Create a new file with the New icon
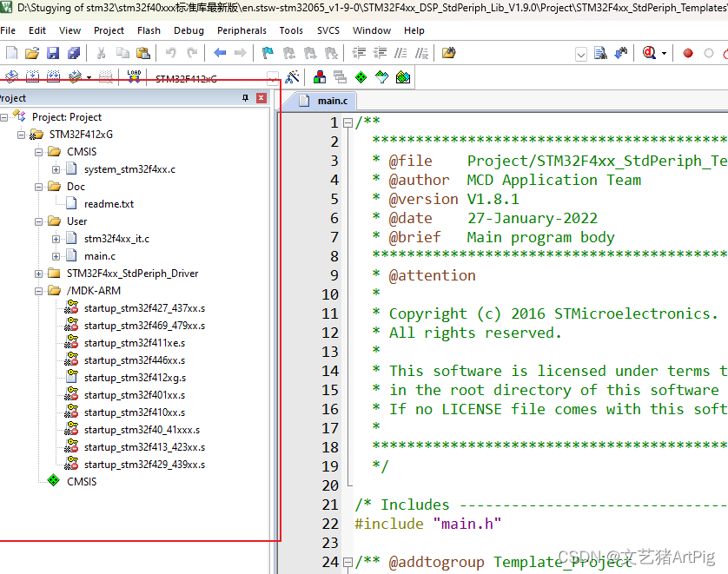728x574 pixels. (11, 53)
